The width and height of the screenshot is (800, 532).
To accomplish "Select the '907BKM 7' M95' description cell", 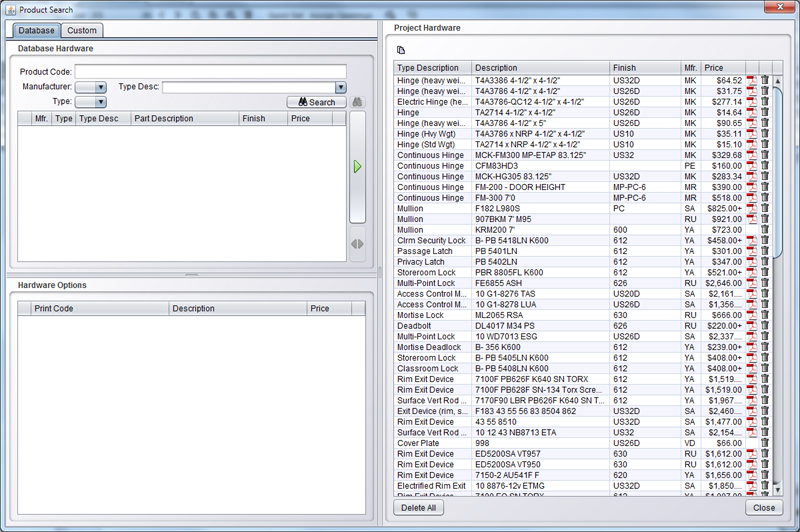I will 540,219.
